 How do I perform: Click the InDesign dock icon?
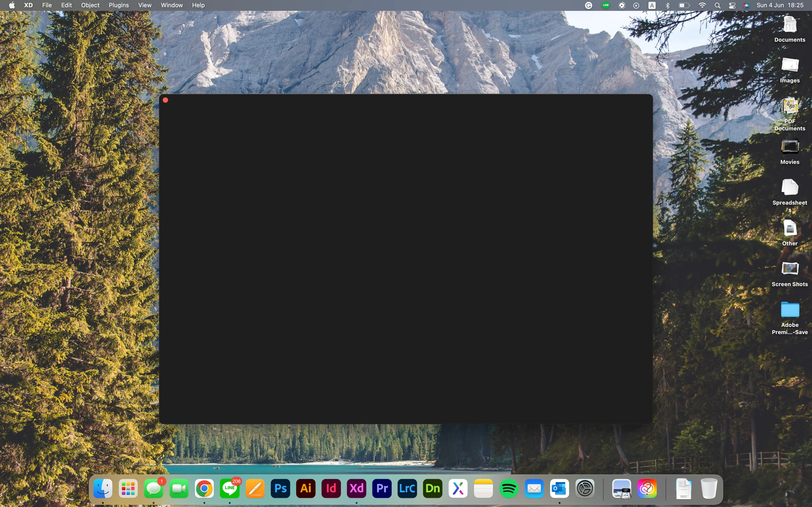click(331, 489)
